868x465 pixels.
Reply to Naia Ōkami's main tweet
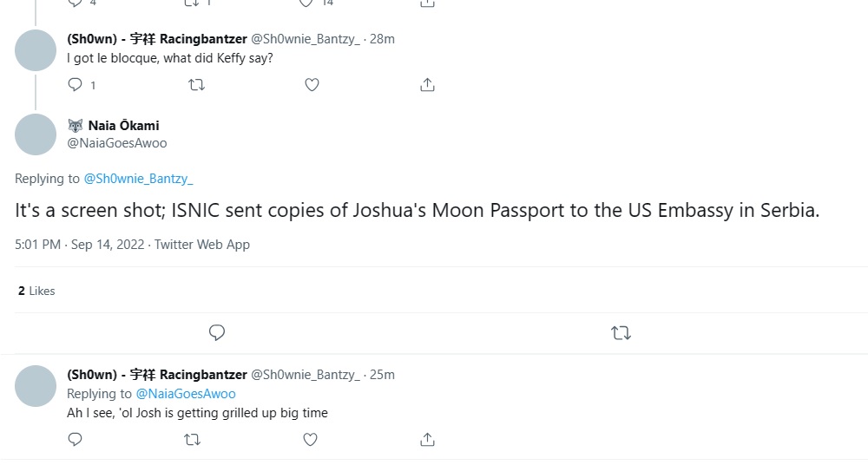(217, 332)
